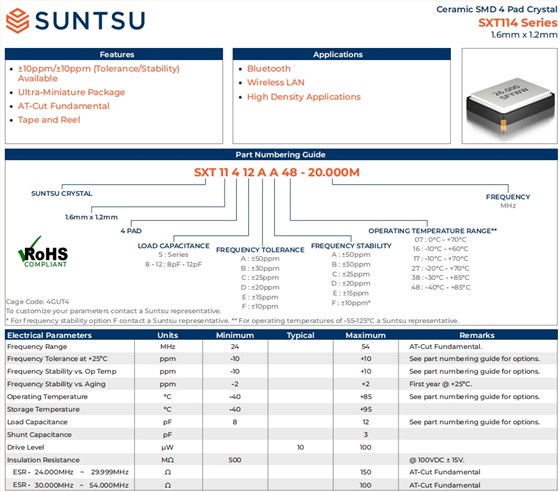The image size is (560, 492).
Task: Click the 'Drive Level' row label
Action: pos(26,447)
